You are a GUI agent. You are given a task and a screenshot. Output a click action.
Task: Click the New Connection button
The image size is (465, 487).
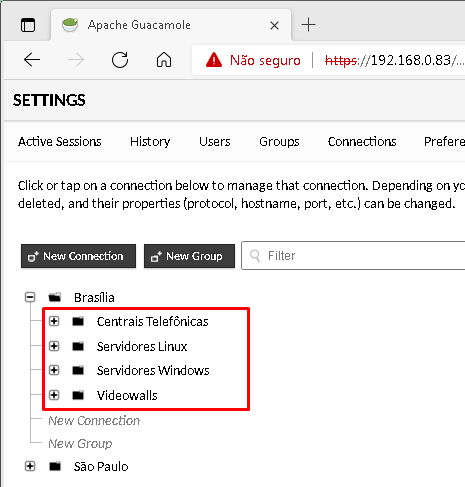click(x=78, y=256)
